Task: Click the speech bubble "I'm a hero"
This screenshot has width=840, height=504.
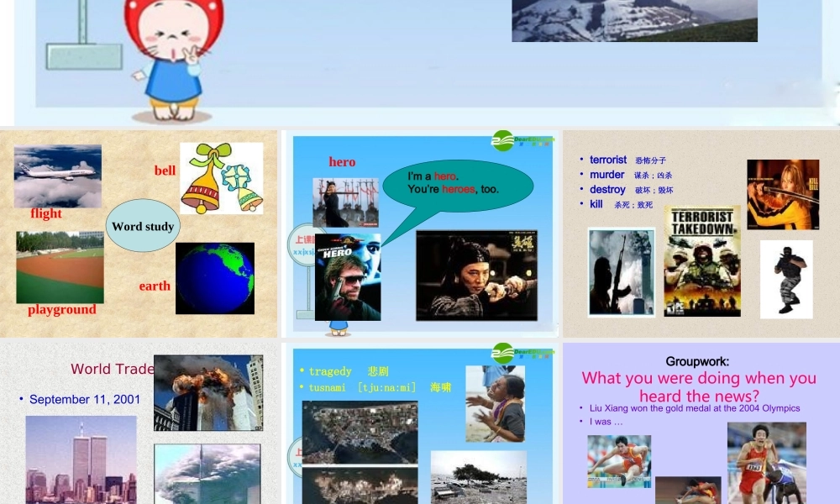Action: (458, 186)
